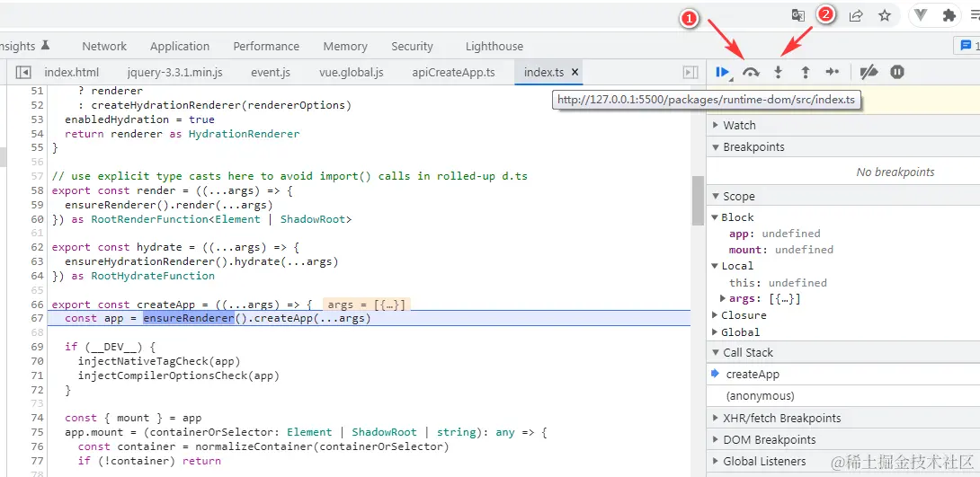Open the Network panel
Viewport: 980px width, 477px height.
coord(104,46)
